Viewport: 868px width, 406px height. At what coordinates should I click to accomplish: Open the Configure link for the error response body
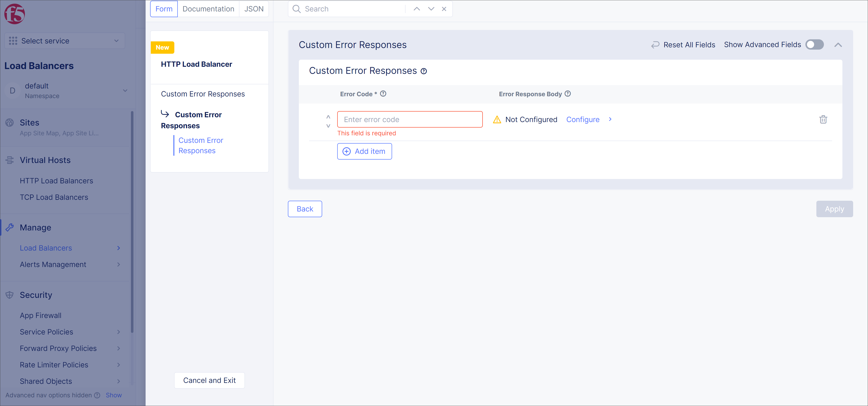[583, 119]
